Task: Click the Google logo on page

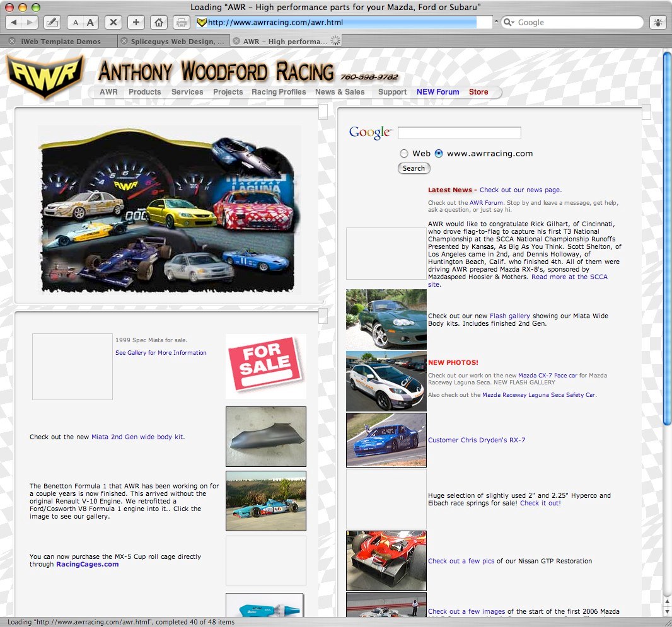Action: coord(370,132)
